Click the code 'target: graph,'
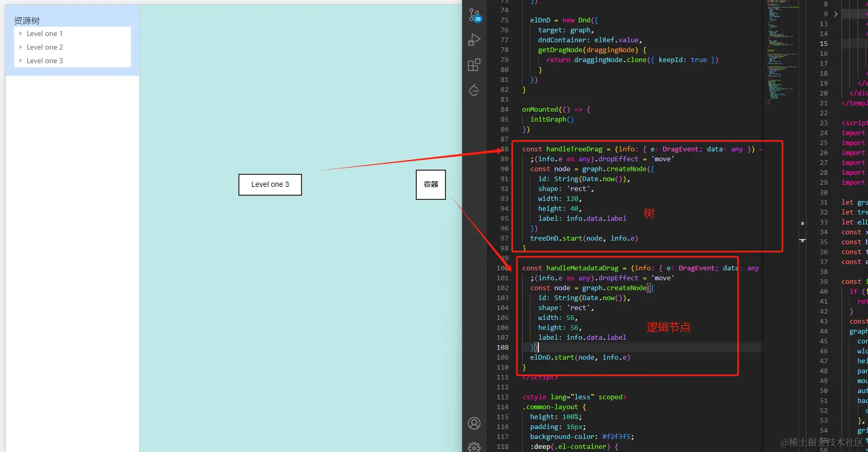 point(566,30)
